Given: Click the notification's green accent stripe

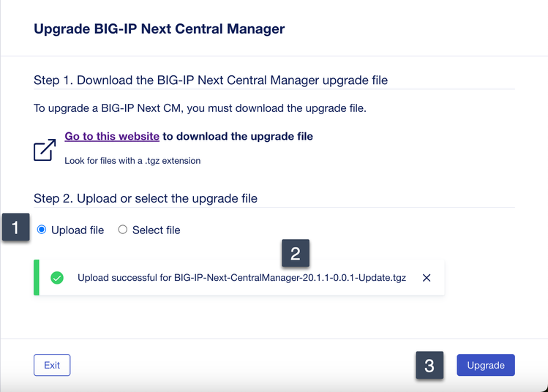Looking at the screenshot, I should (37, 278).
